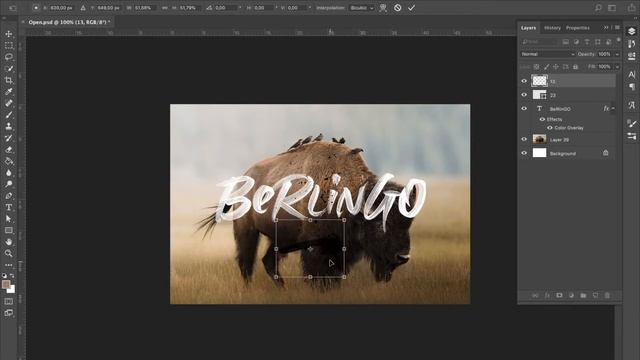Select the Rectangular Marquee tool

coord(9,46)
